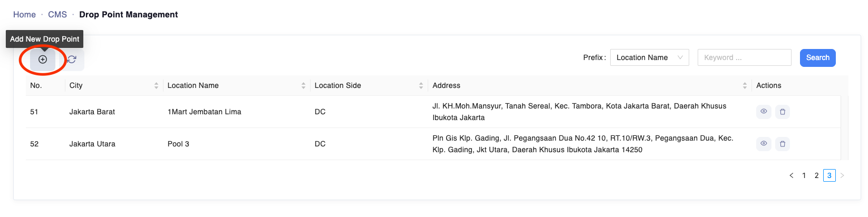Sort by Address column
868x217 pixels.
coord(745,85)
